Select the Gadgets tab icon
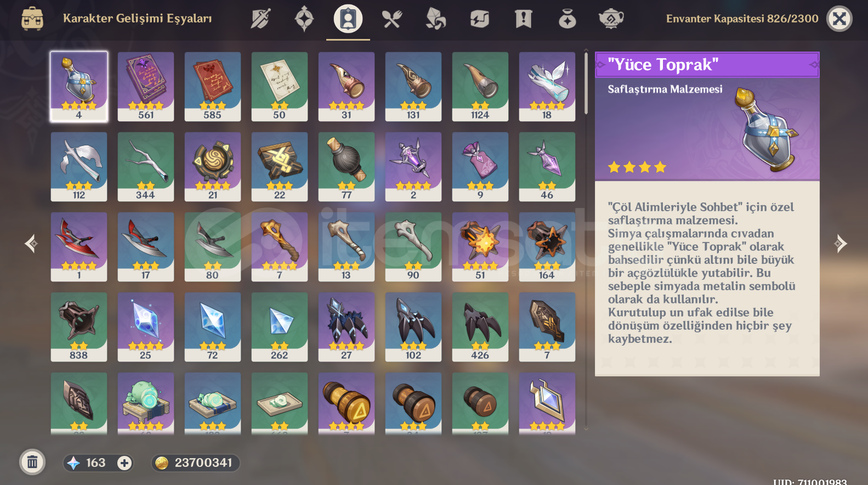 (480, 19)
